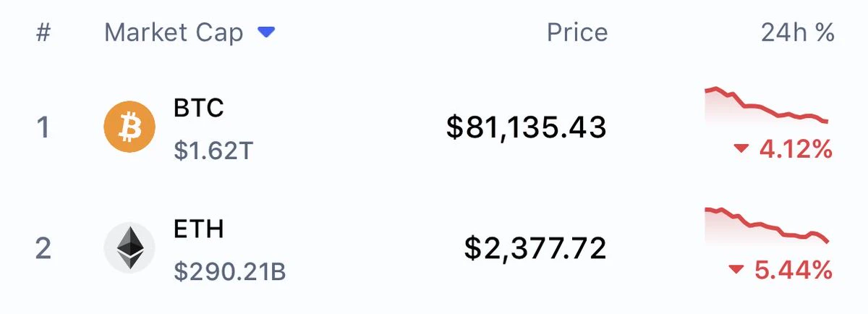Open the ETH red sparkline chart
Image resolution: width=868 pixels, height=314 pixels.
pyautogui.click(x=767, y=228)
